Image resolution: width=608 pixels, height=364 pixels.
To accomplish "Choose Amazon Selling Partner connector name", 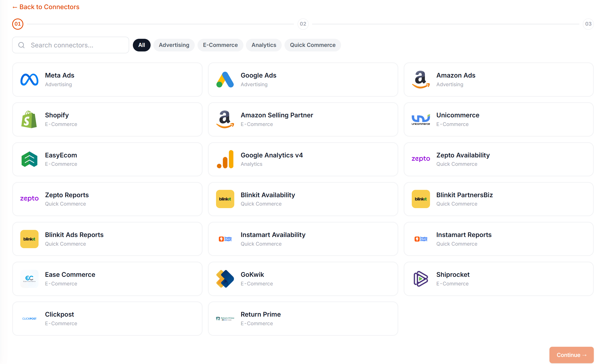I will [277, 115].
